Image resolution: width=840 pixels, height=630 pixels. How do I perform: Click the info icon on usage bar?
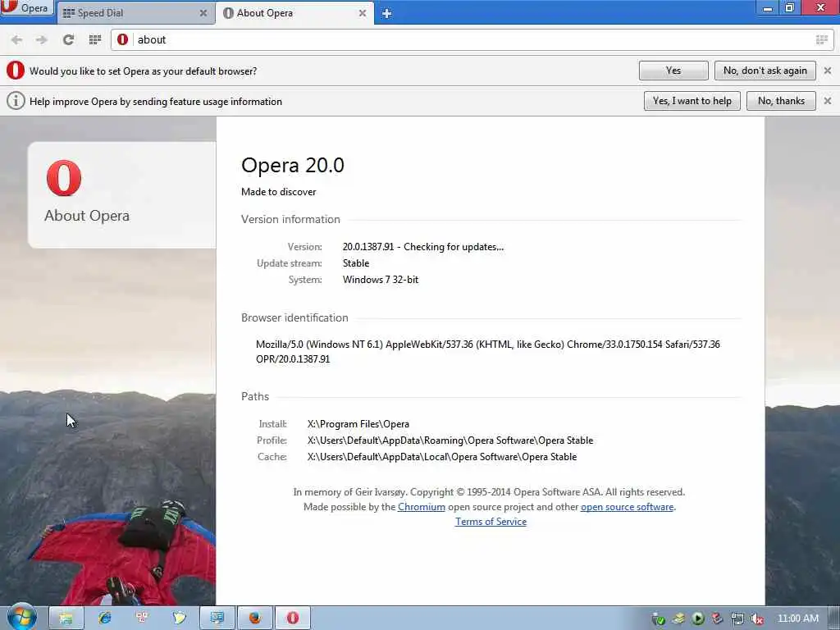tap(16, 101)
